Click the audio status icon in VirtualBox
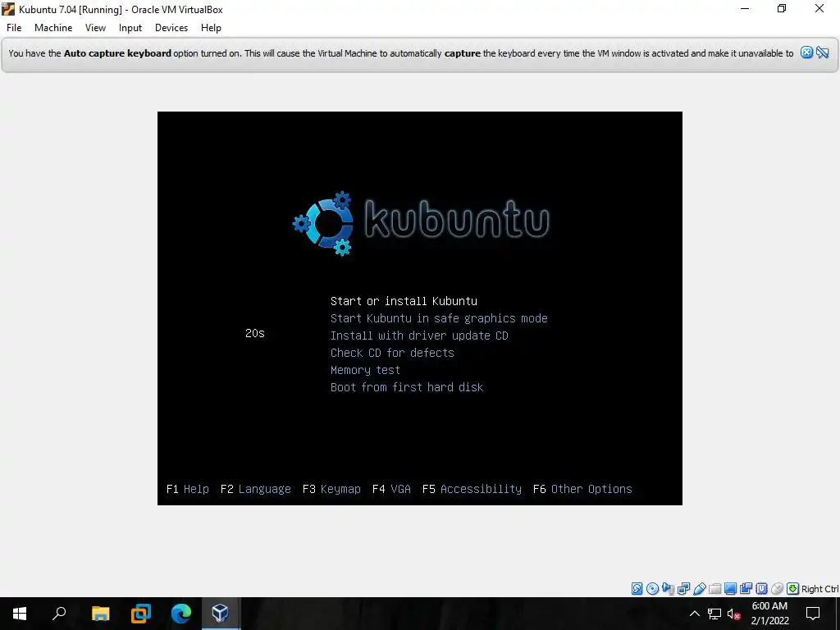 pyautogui.click(x=668, y=589)
